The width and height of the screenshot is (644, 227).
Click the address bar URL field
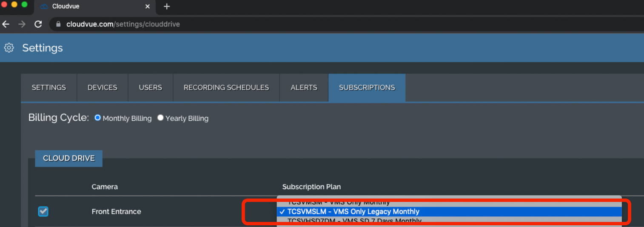pyautogui.click(x=347, y=24)
